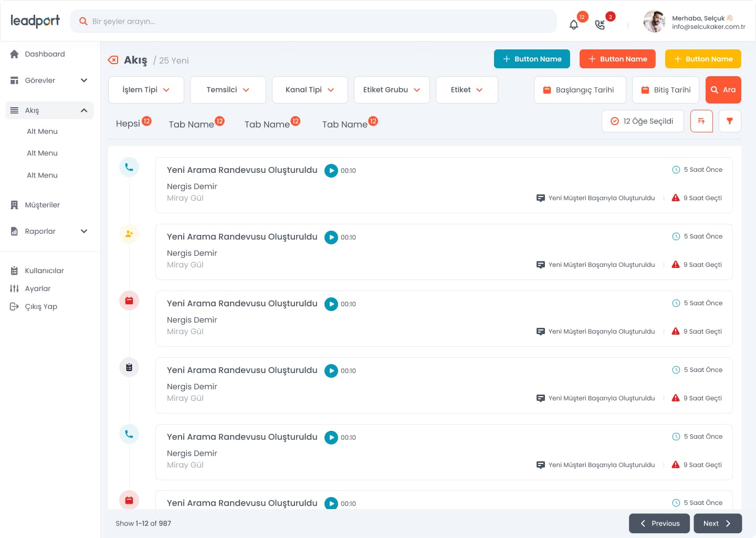The image size is (756, 538).
Task: Play the recording on the third card
Action: 331,304
